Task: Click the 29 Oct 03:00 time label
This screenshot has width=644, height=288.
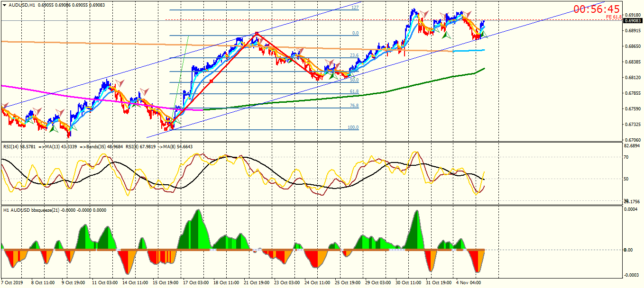Action: click(378, 283)
